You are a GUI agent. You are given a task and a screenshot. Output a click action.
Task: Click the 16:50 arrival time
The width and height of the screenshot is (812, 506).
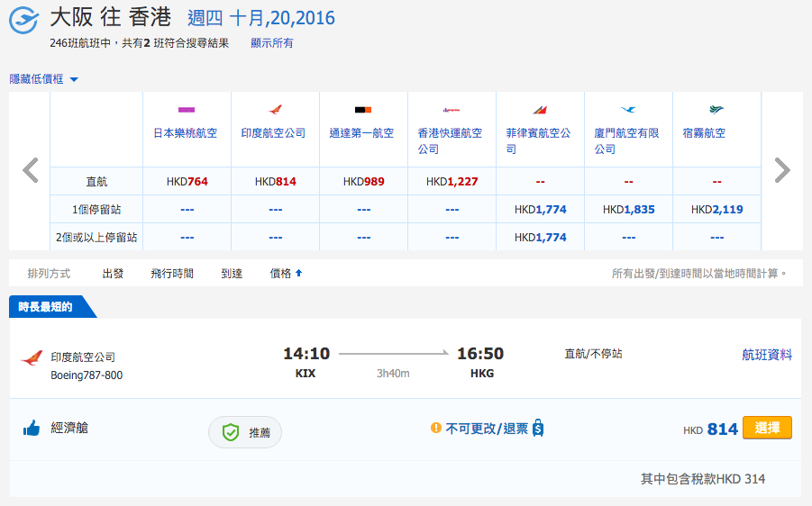click(x=480, y=353)
